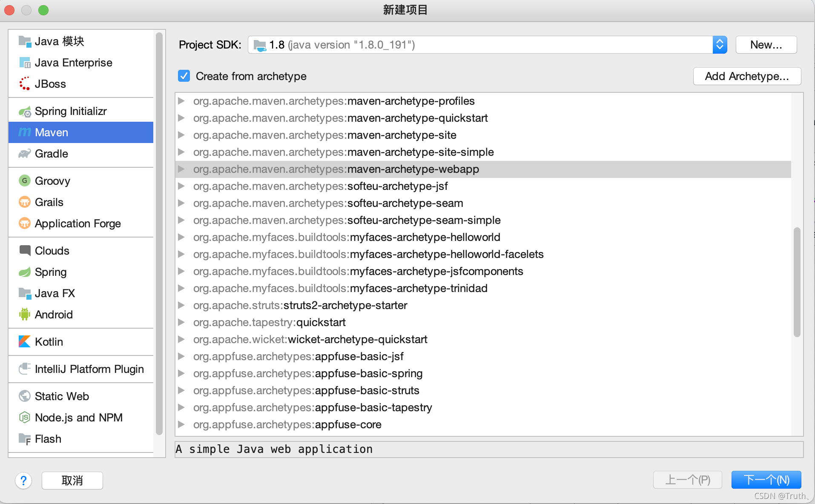815x504 pixels.
Task: Expand softeu-archetype-jsf tree arrow
Action: (181, 186)
